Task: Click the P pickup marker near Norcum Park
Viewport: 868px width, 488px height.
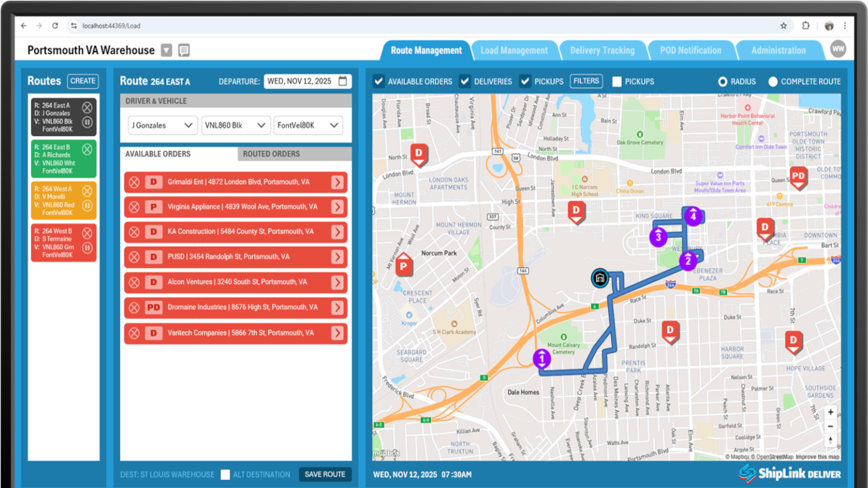Action: (x=404, y=266)
